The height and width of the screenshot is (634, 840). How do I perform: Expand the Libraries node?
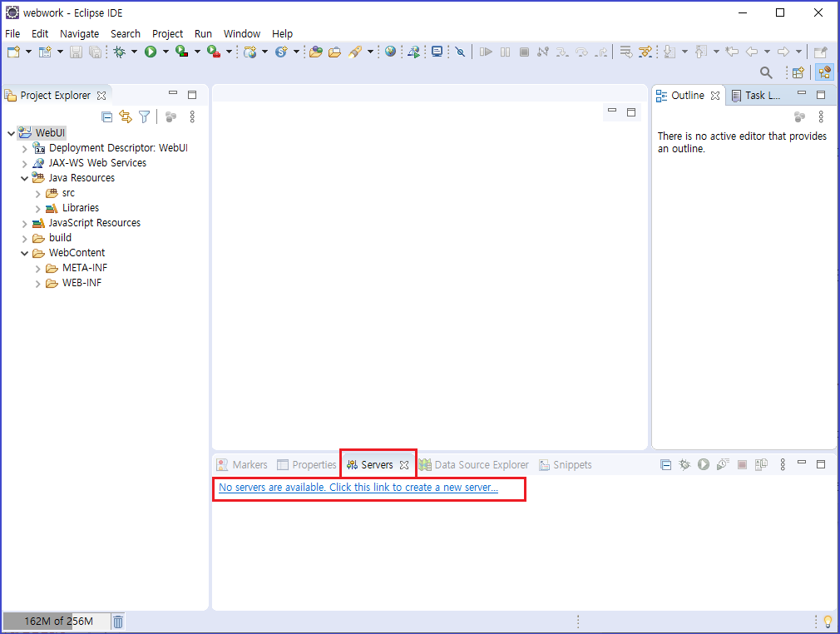(38, 209)
